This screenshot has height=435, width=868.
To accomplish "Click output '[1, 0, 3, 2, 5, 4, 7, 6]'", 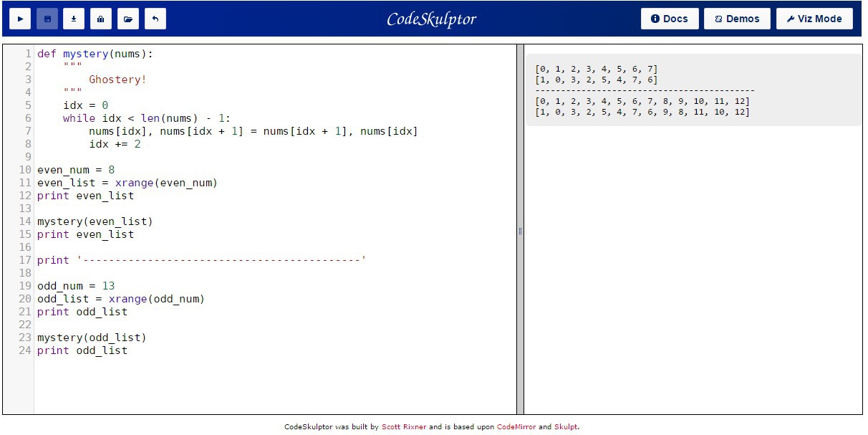I will click(x=597, y=80).
